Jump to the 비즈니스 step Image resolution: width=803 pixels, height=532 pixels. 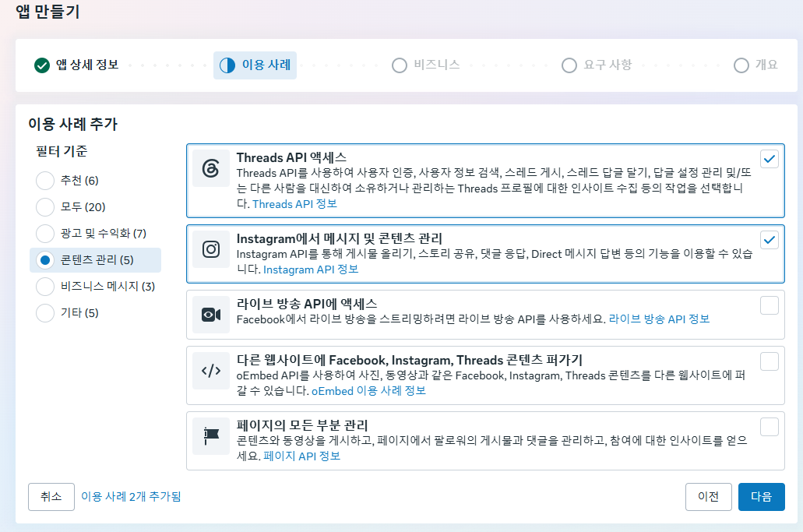426,65
